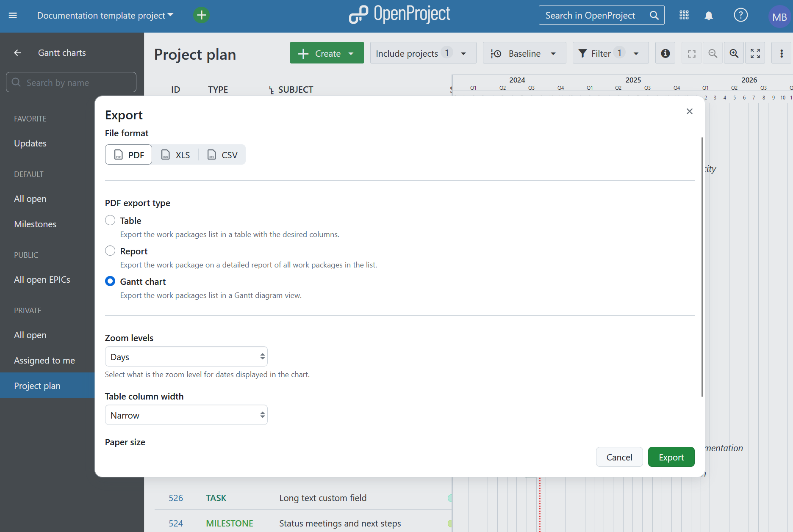Choose XLS file format

tap(175, 155)
